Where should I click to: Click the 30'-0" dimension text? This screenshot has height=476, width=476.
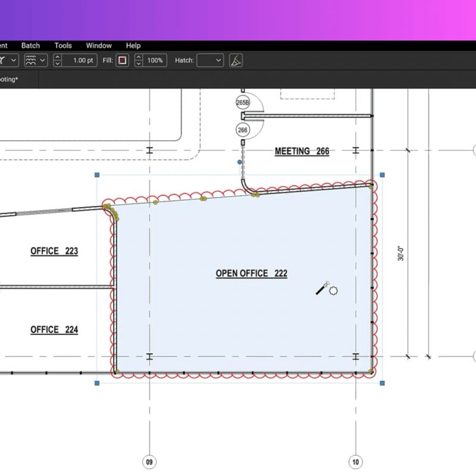pyautogui.click(x=400, y=253)
